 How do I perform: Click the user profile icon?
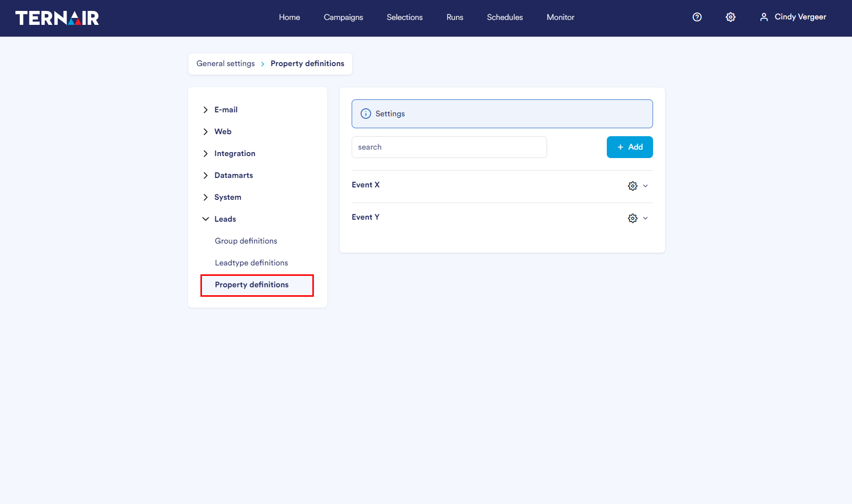pos(764,17)
